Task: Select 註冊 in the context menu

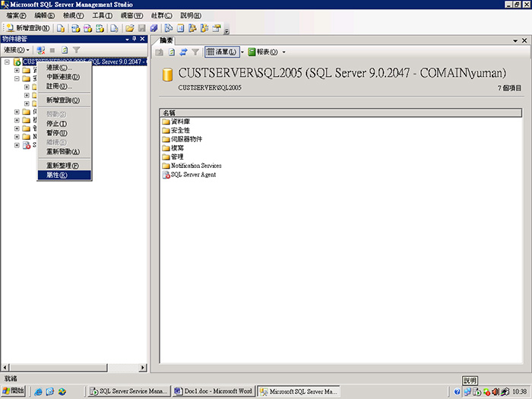Action: pyautogui.click(x=64, y=86)
